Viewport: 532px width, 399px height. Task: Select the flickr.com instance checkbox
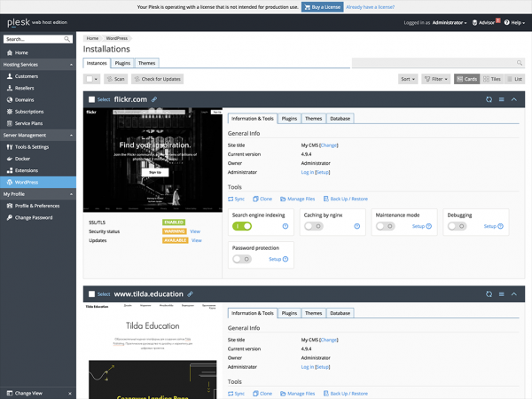click(92, 99)
